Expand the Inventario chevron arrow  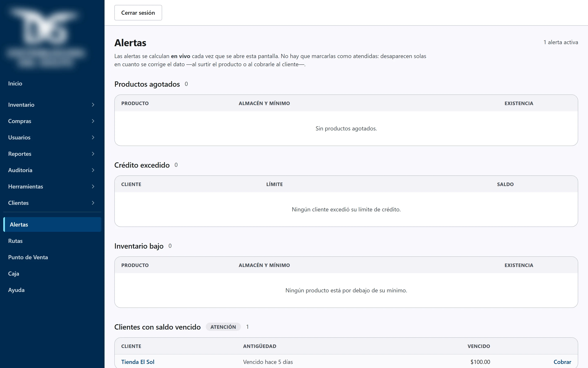(93, 105)
